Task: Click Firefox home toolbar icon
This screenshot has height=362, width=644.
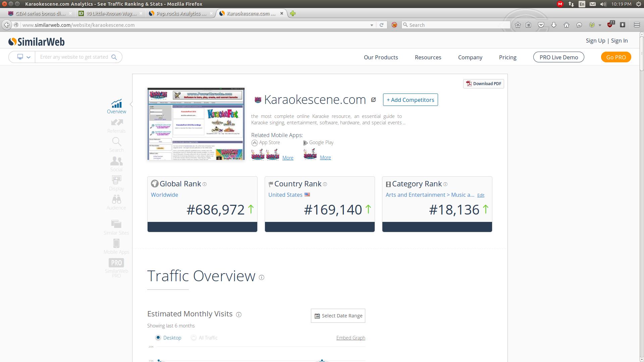Action: [567, 25]
